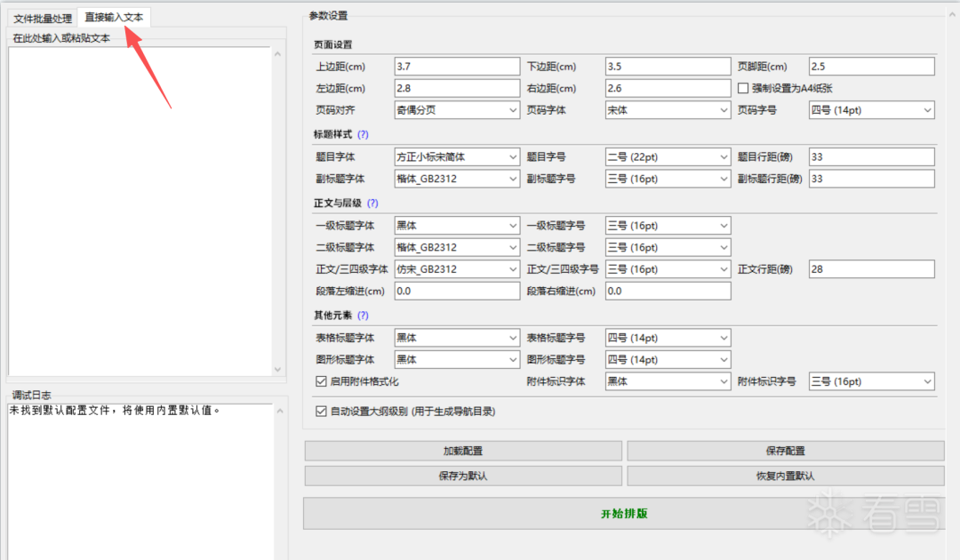Click 恢复内置默认 button

click(x=785, y=476)
